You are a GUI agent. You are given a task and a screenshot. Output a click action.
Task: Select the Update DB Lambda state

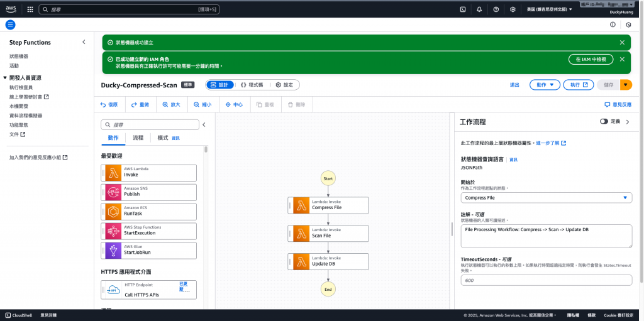click(328, 261)
